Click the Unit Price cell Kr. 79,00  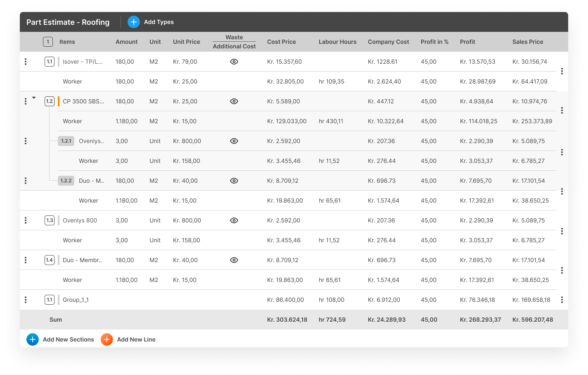tap(185, 62)
